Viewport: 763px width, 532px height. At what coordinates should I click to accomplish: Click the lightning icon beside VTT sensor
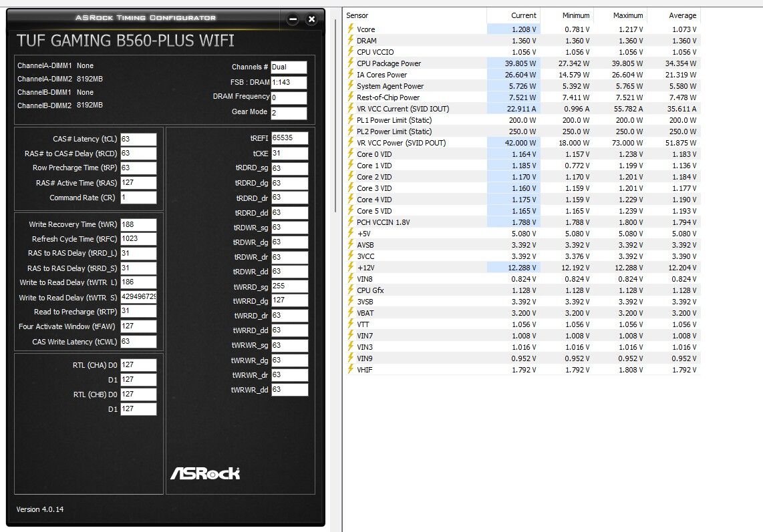point(350,324)
